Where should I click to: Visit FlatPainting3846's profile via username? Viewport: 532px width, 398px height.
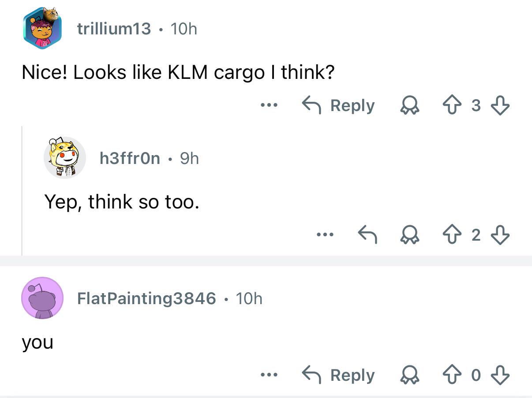[x=146, y=298]
